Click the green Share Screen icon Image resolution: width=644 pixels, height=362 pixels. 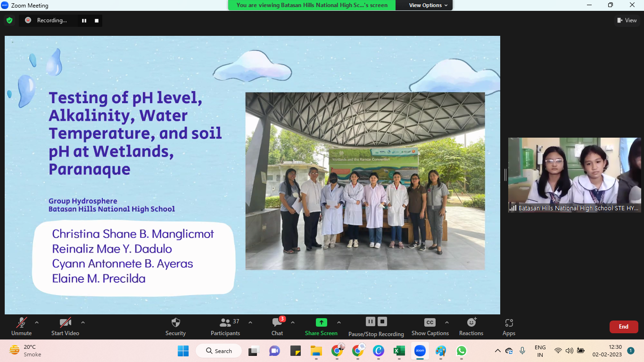tap(321, 323)
